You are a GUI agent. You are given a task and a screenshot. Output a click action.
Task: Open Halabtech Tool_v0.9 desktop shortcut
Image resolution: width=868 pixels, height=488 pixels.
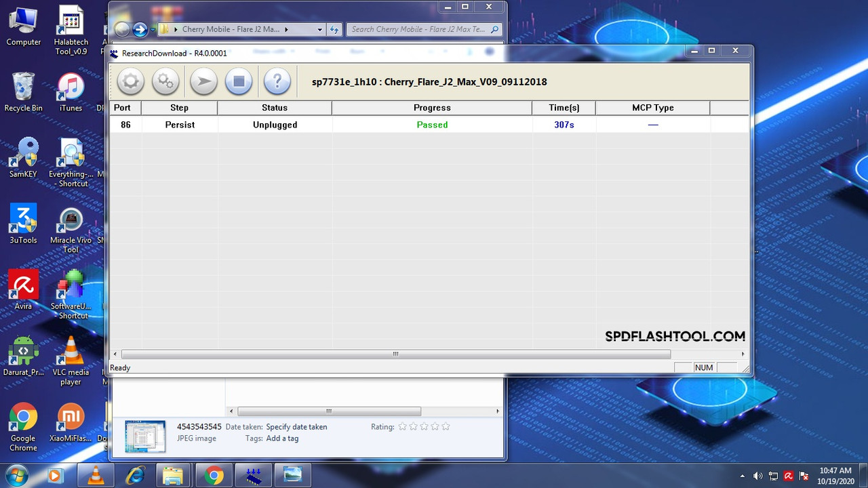tap(71, 30)
